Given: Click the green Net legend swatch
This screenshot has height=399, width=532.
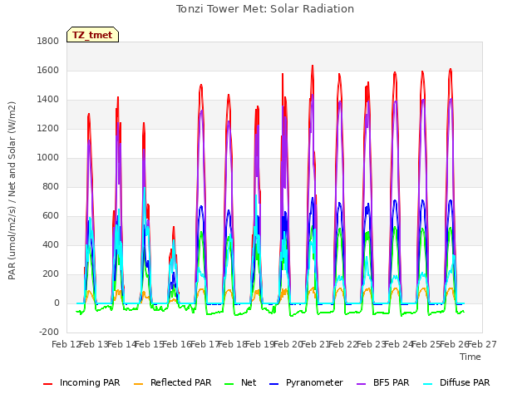Looking at the screenshot, I should click(x=229, y=384).
